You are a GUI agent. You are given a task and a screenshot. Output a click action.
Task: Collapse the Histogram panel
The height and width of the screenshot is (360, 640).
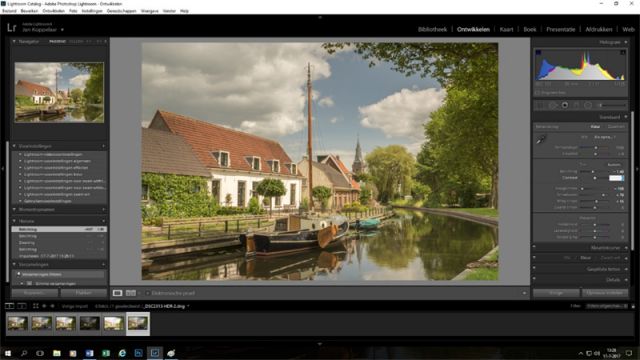point(626,42)
